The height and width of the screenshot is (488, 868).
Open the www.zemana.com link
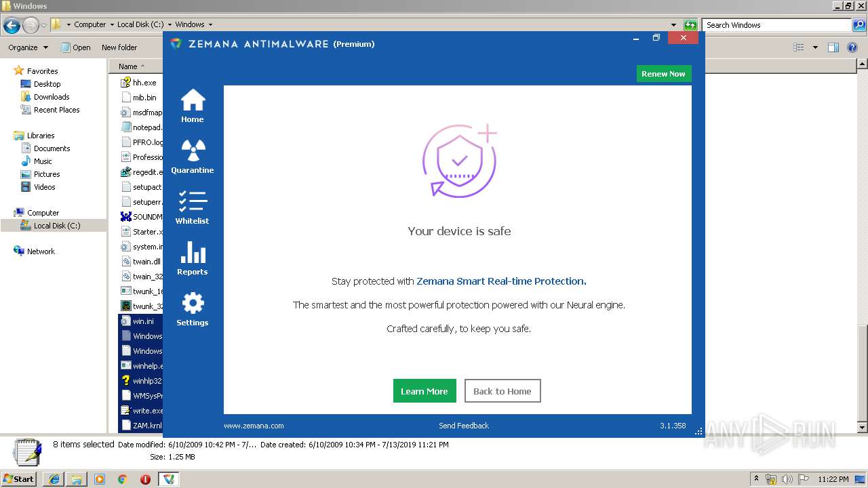254,426
